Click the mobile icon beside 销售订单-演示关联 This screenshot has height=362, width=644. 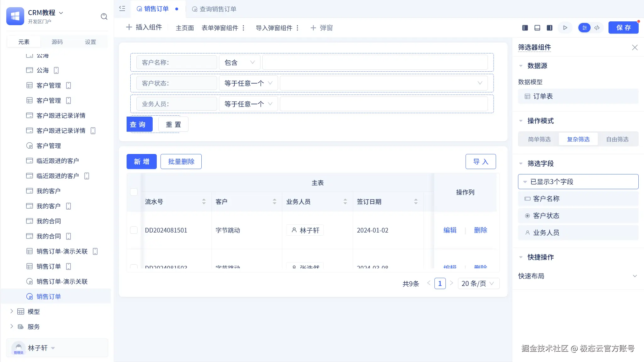click(96, 251)
